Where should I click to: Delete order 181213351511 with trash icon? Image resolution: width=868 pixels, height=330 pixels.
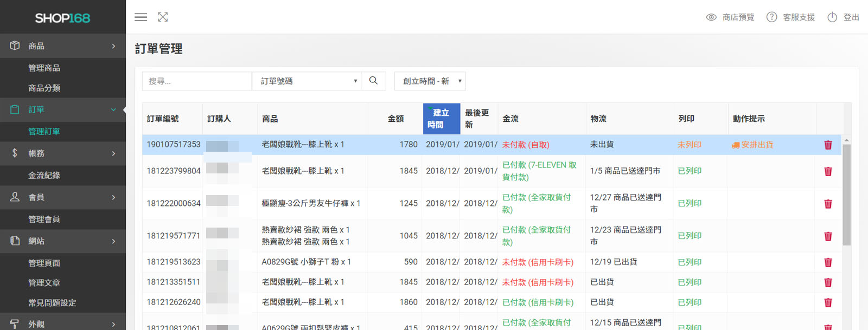click(x=828, y=282)
